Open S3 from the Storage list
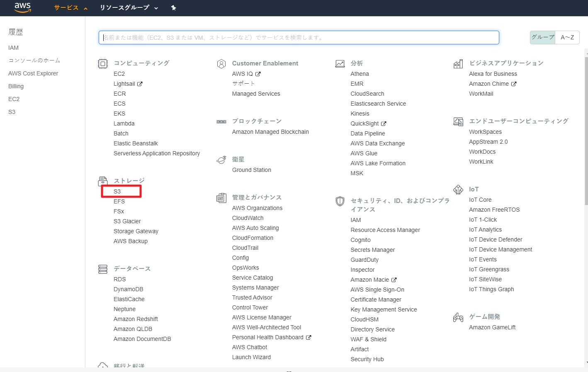 (x=117, y=191)
